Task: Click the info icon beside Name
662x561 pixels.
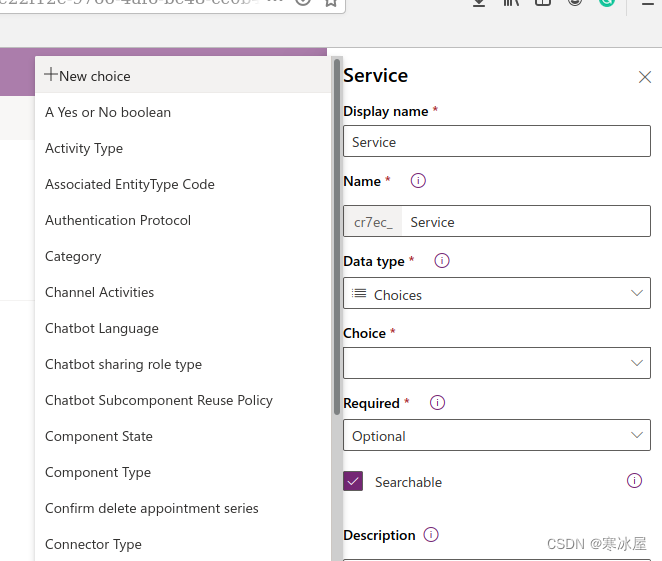Action: 418,181
